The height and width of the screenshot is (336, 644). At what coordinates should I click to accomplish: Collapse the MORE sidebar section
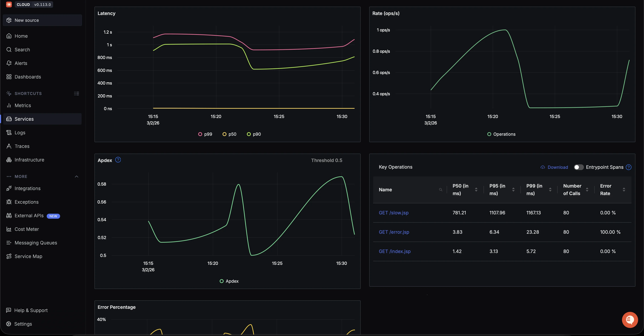(x=77, y=176)
